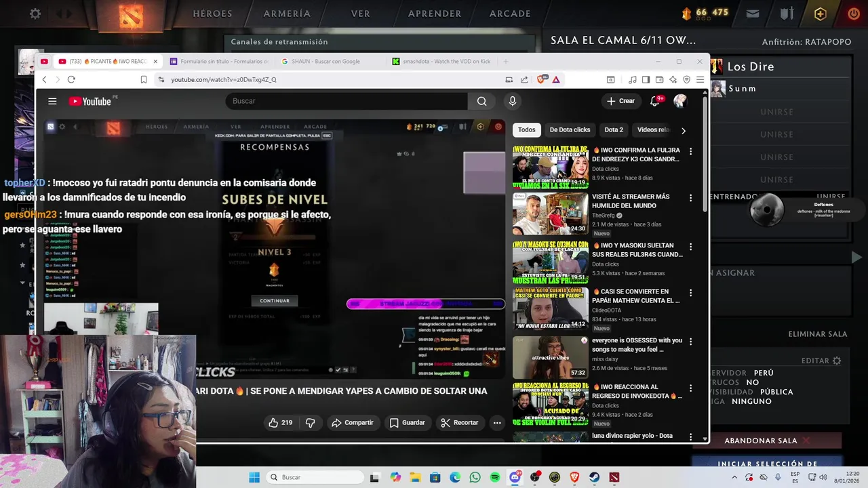Open options menu for IWO CONFIRMA LA FUL3RA video
This screenshot has width=868, height=488.
pos(690,151)
